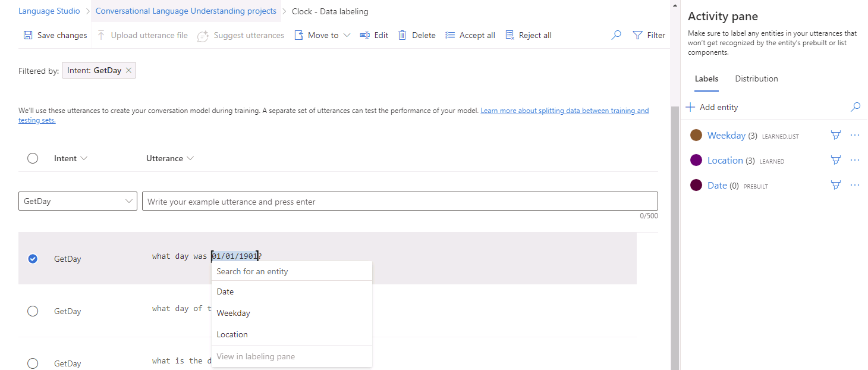Click the example utterance input field
Image resolution: width=868 pixels, height=370 pixels.
(x=400, y=201)
